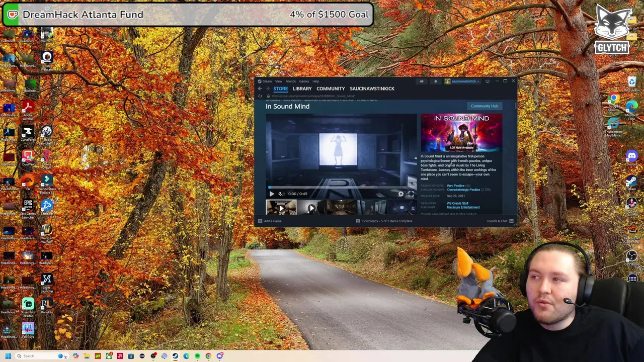
Task: Click the taskbar Search box
Action: pos(41,356)
